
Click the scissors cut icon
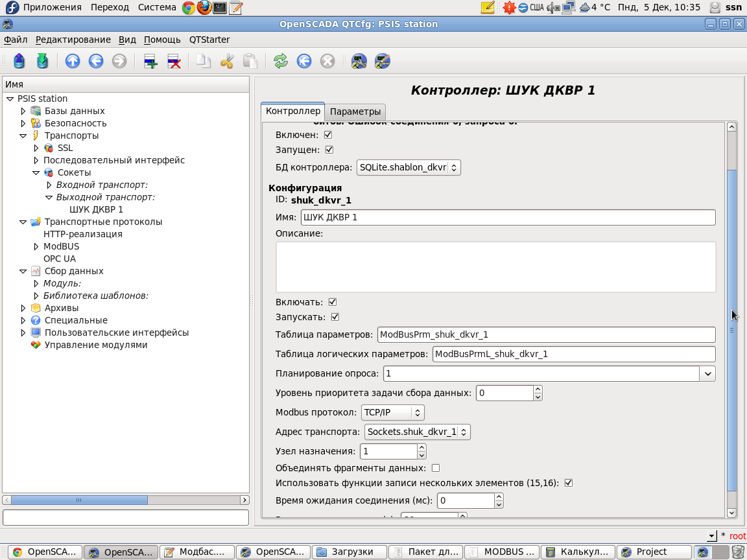[227, 62]
